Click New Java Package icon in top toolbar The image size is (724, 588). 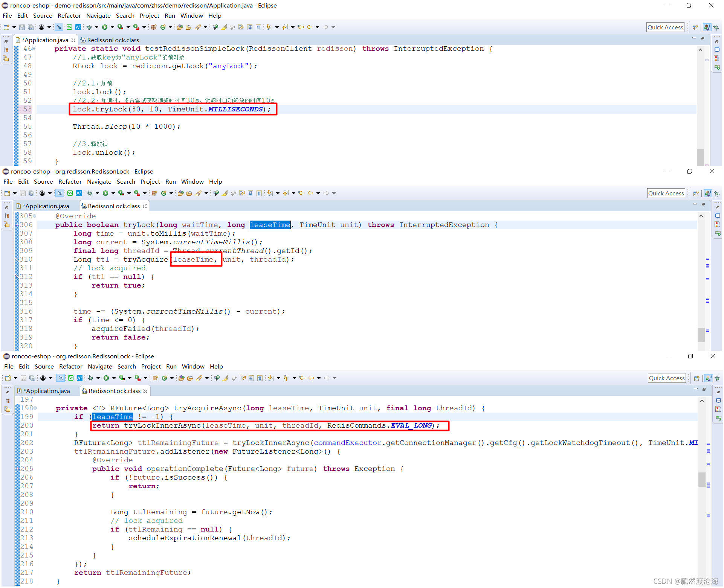[x=154, y=27]
